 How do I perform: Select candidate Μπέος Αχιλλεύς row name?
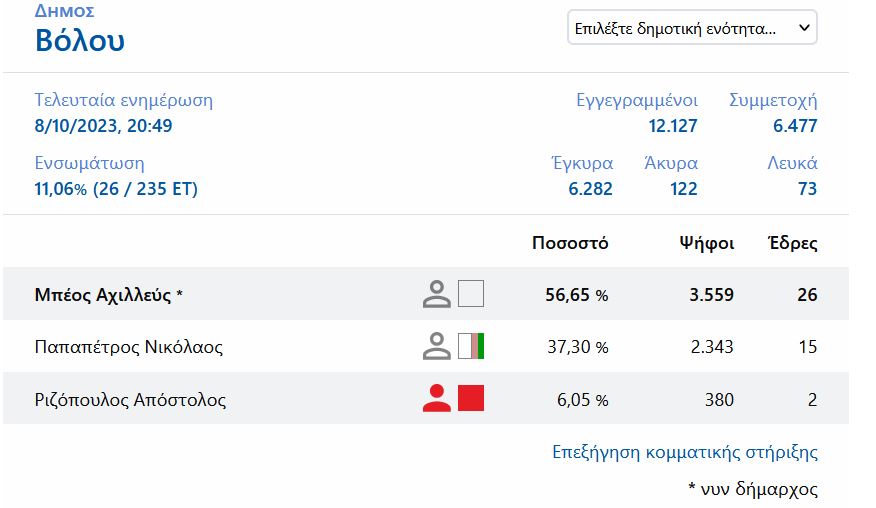[x=109, y=295]
